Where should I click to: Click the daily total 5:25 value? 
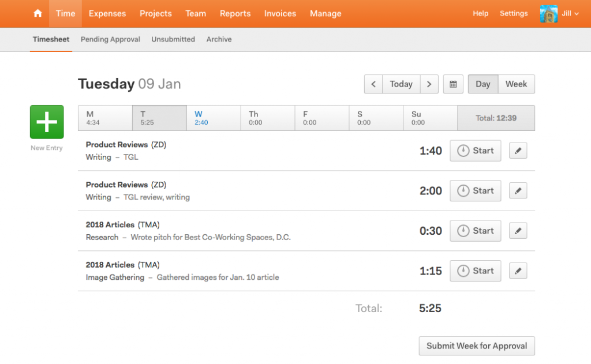(430, 308)
